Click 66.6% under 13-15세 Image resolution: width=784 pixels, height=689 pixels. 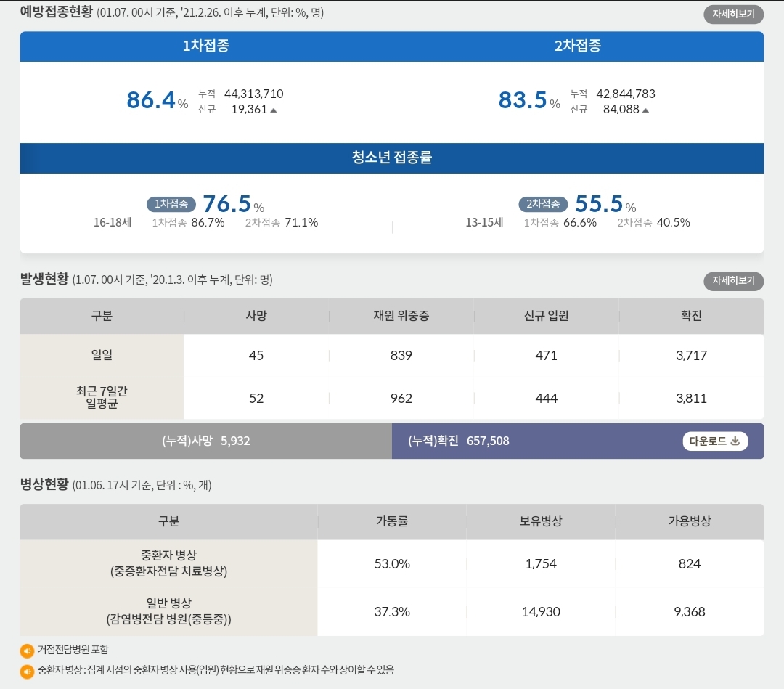pos(580,222)
